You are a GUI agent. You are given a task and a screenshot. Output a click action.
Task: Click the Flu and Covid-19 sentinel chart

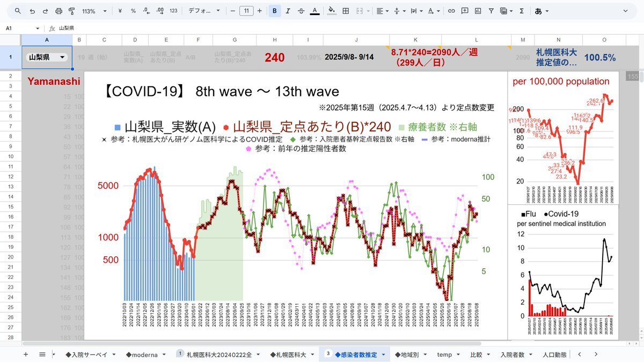pos(563,272)
